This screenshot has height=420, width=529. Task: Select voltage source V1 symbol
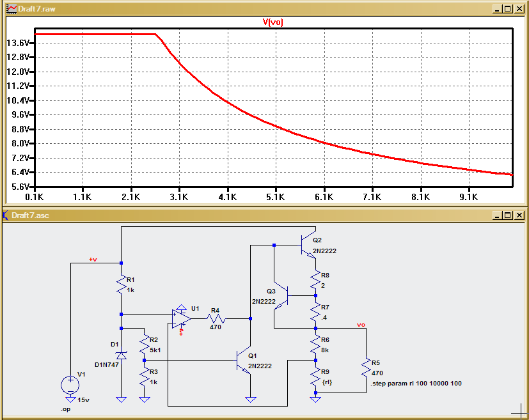[70, 385]
